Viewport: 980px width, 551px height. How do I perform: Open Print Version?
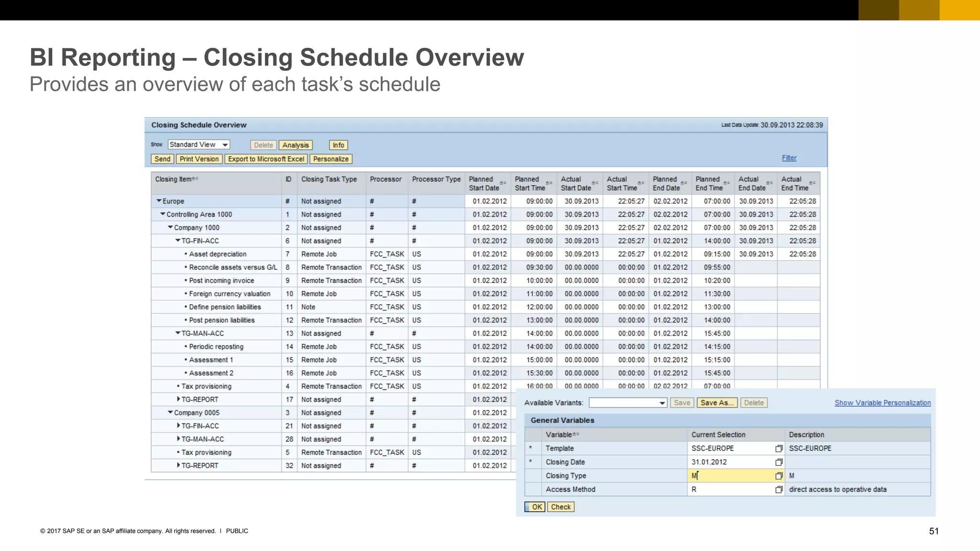pos(199,159)
